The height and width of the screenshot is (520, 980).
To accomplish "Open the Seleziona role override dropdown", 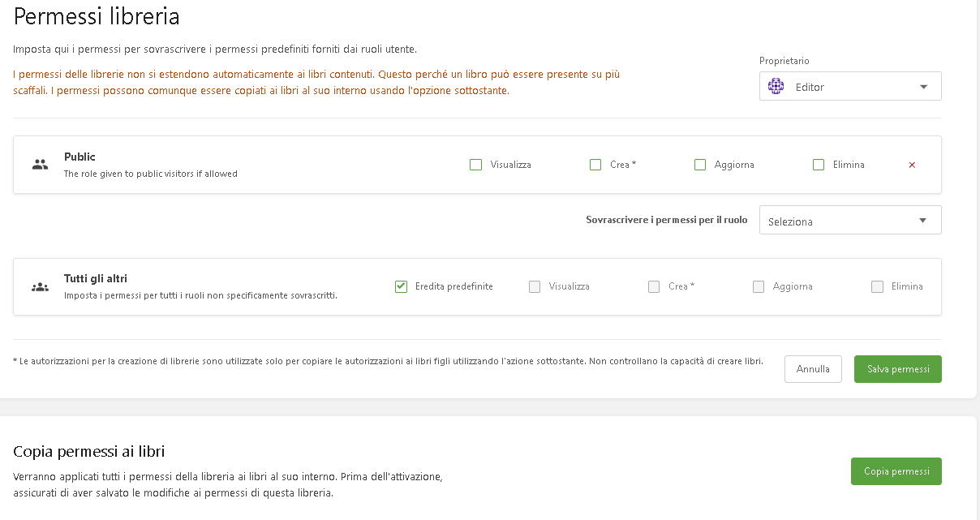I will 849,221.
